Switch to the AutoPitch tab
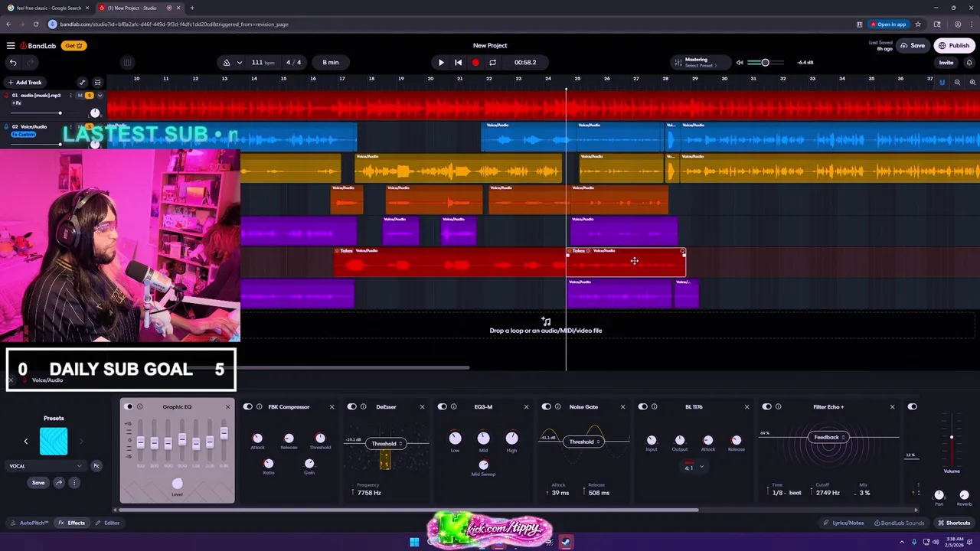The image size is (980, 551). click(30, 523)
